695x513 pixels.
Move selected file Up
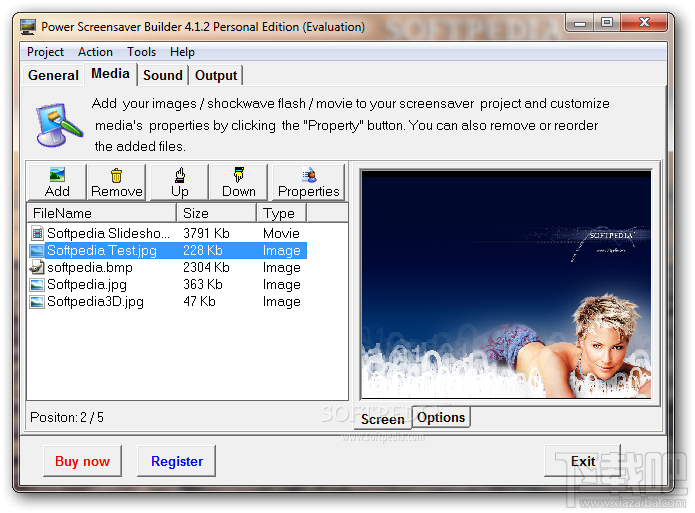pyautogui.click(x=180, y=182)
